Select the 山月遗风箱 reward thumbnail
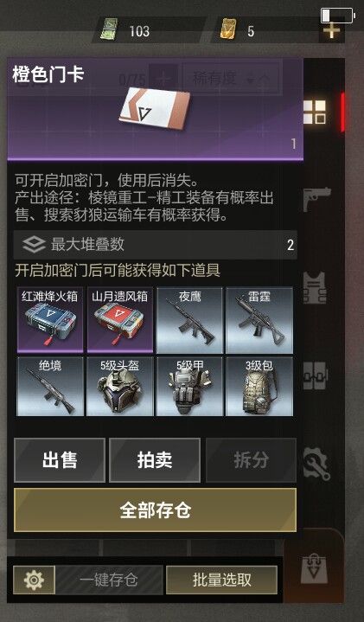The width and height of the screenshot is (364, 622). [x=119, y=320]
